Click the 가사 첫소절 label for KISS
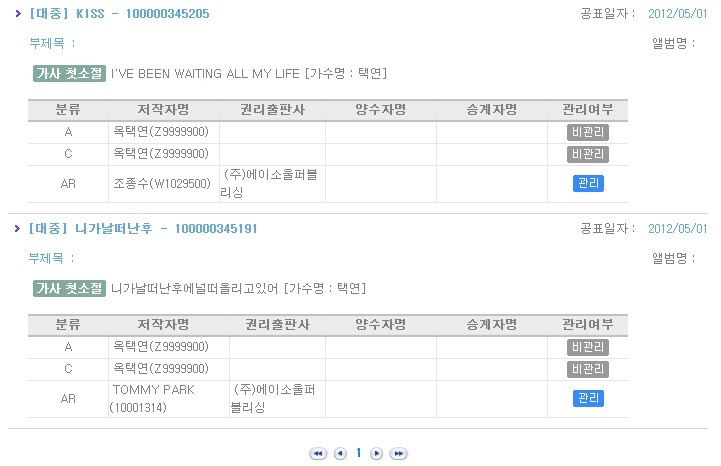Screen dimensions: 721x466 [x=69, y=74]
